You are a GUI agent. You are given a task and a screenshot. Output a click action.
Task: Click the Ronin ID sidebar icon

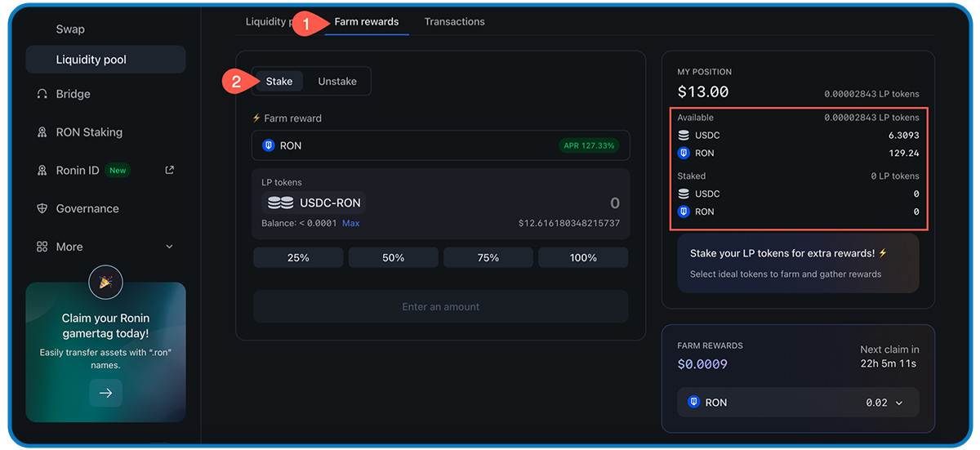click(x=42, y=171)
